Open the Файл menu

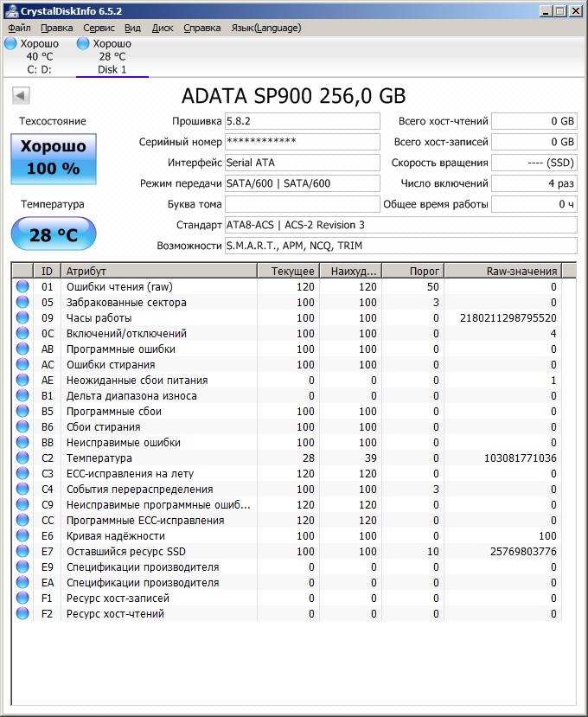(x=19, y=28)
